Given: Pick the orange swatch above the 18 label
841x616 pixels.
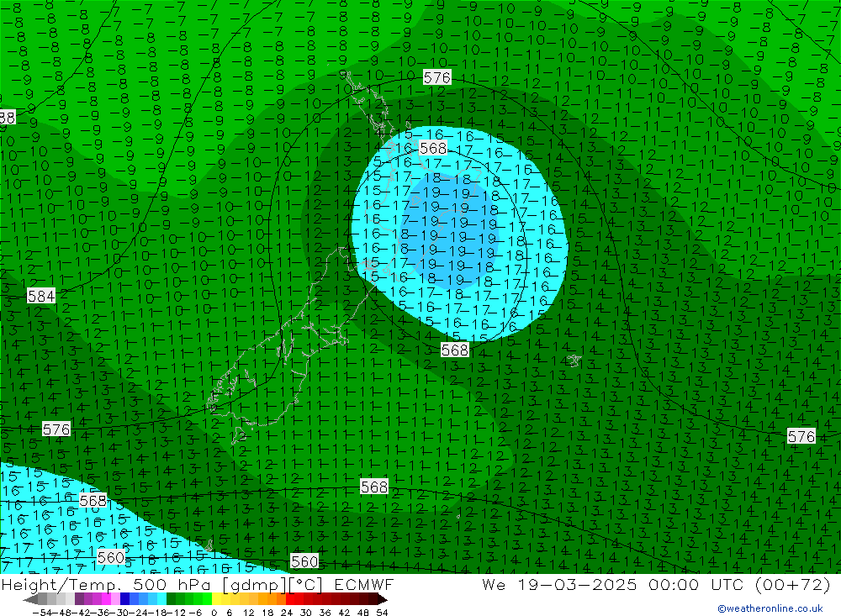Looking at the screenshot, I should point(272,599).
